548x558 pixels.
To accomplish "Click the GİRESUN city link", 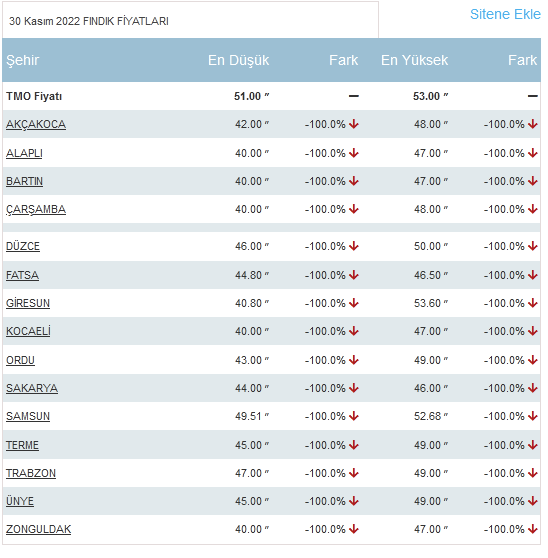I will pyautogui.click(x=28, y=304).
